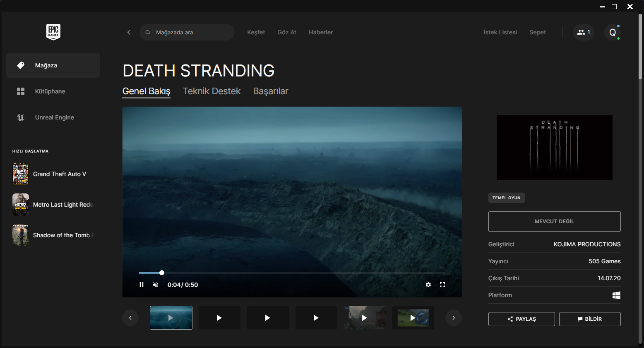Maximize the Epic Games Launcher window
The image size is (644, 348).
coord(614,7)
